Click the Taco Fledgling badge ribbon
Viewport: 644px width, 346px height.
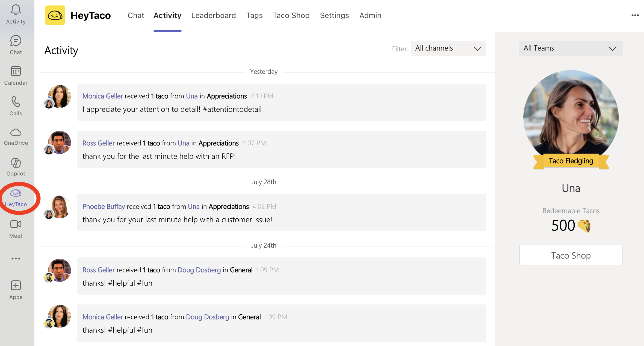point(571,161)
